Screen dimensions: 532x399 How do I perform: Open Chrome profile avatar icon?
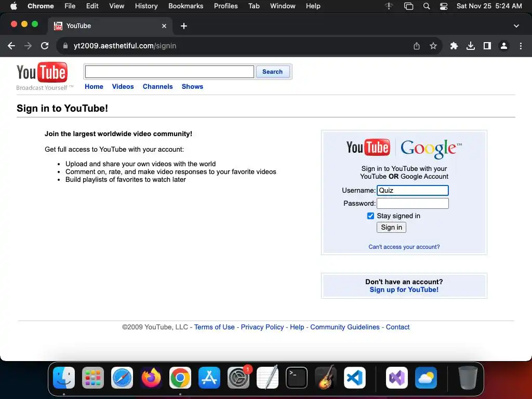tap(504, 46)
